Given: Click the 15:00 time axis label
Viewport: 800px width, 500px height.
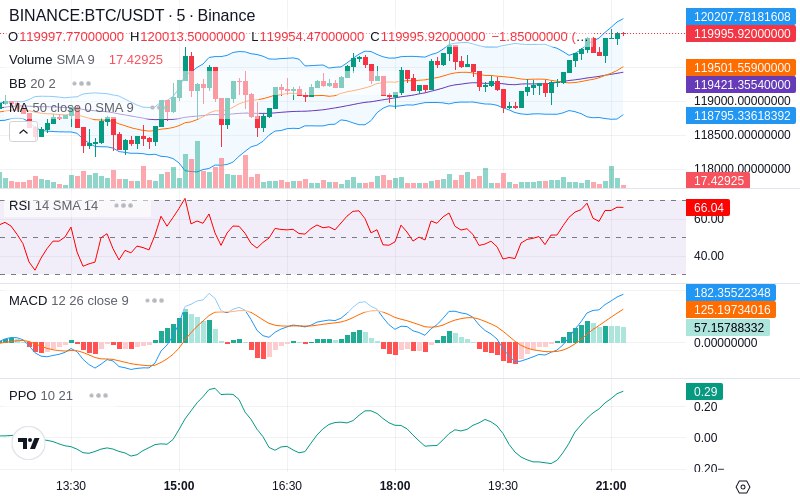Looking at the screenshot, I should click(179, 486).
